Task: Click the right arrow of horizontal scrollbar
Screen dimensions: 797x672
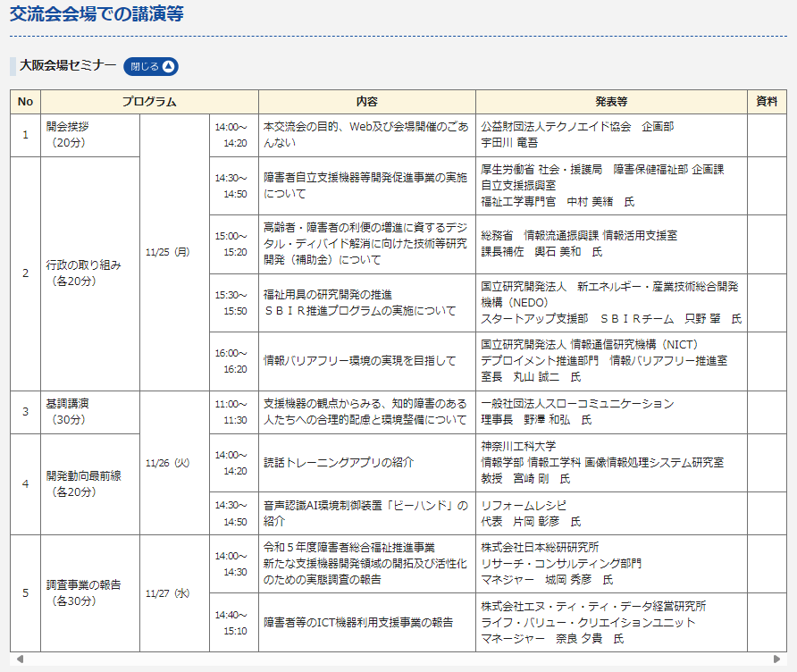Action: (776, 659)
